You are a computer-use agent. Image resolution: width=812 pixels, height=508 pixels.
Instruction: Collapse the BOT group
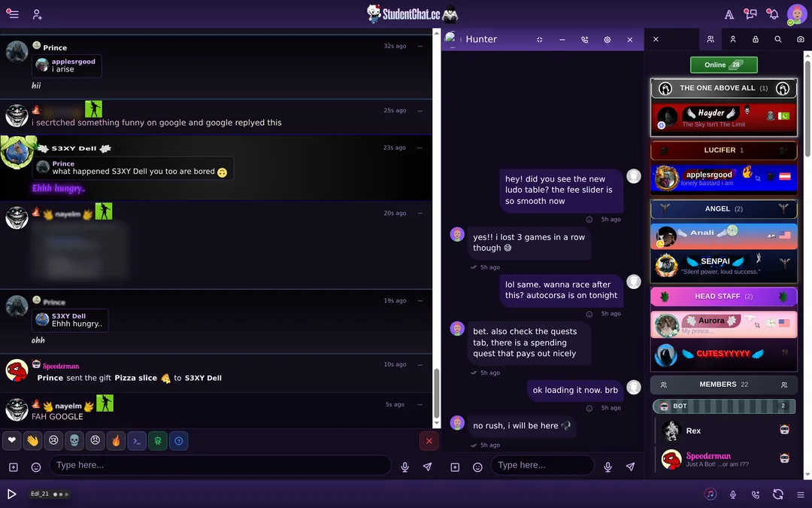point(724,406)
